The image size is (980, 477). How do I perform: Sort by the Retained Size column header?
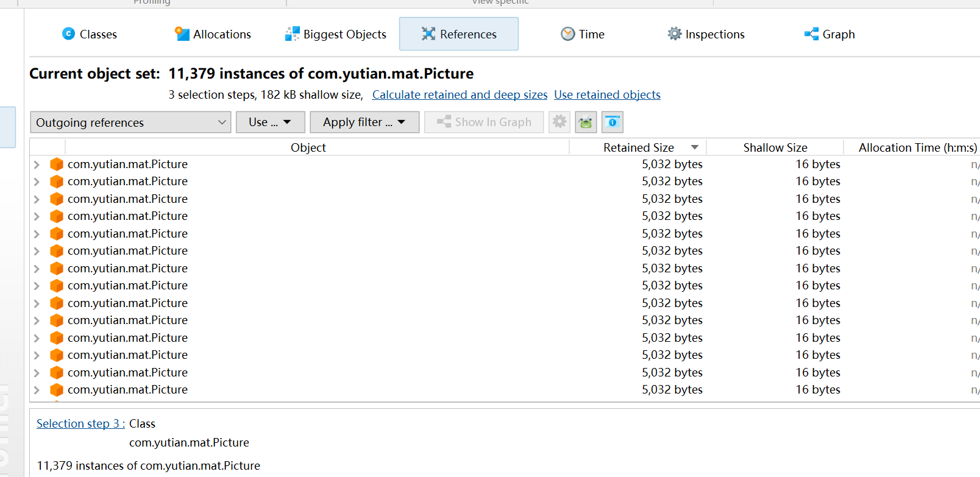(638, 147)
